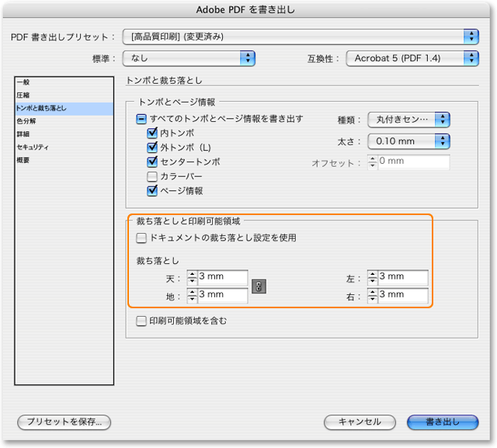Viewport: 497px width, 448px height.
Task: Open the PDF書き出しプリセット dropdown
Action: (x=301, y=36)
